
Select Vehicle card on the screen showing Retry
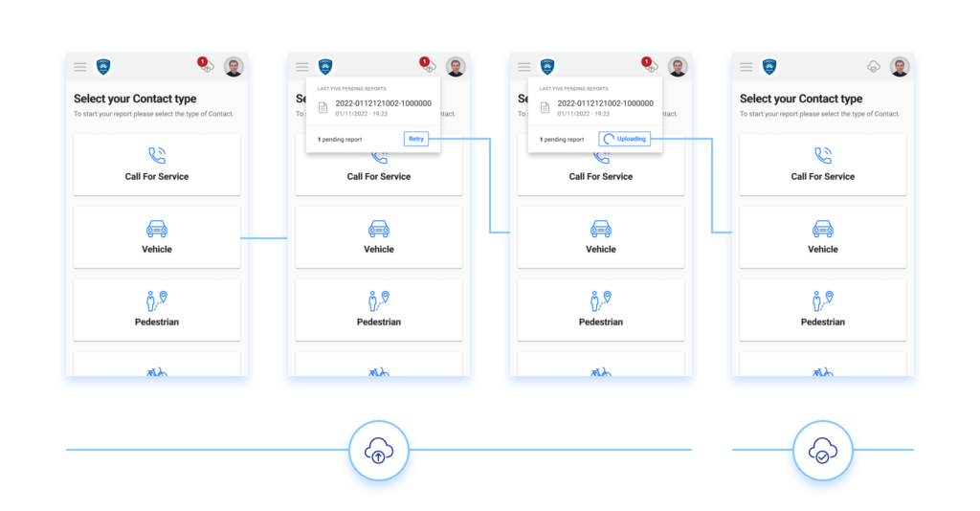pyautogui.click(x=379, y=236)
